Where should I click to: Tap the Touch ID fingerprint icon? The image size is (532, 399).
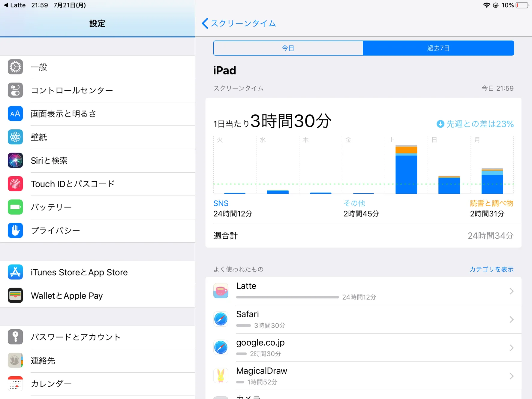click(15, 184)
